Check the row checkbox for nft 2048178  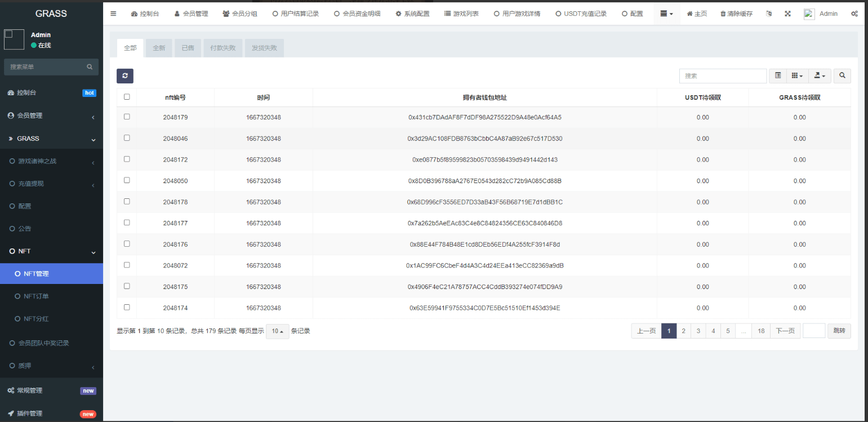127,201
